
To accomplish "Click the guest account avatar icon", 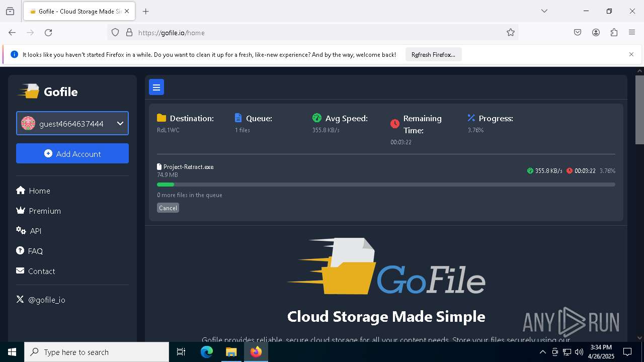I will pos(28,123).
